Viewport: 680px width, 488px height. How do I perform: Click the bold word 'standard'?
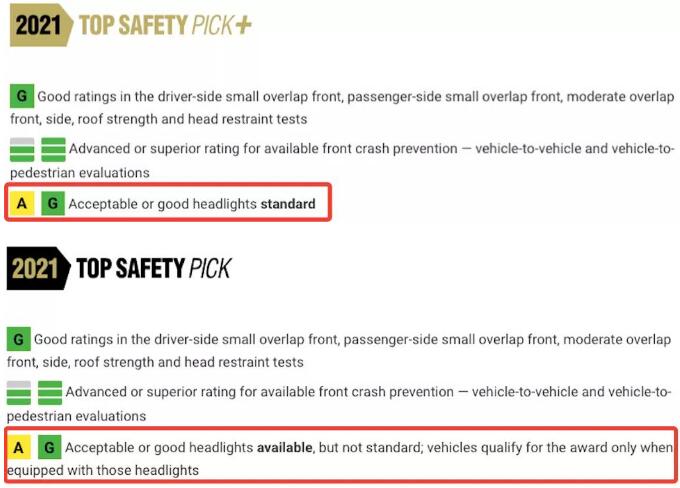[288, 204]
